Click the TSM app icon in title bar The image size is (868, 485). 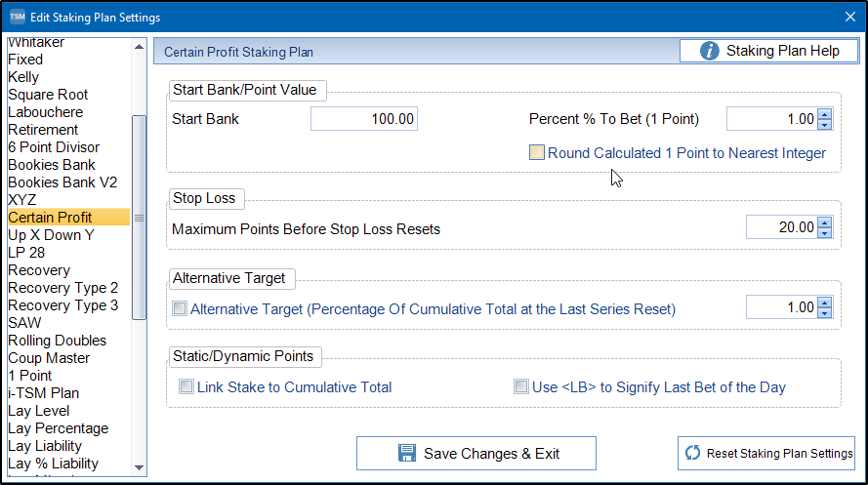(17, 18)
